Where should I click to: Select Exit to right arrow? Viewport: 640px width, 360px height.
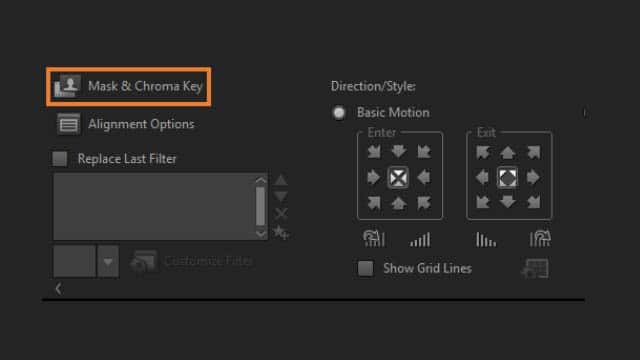(533, 178)
